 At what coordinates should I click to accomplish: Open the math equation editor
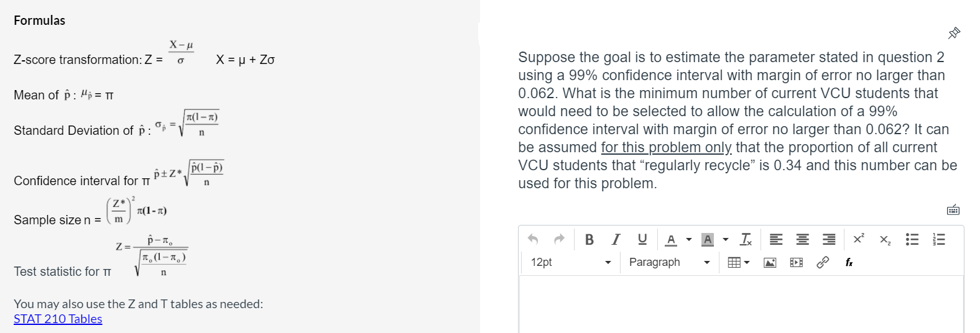click(x=849, y=262)
